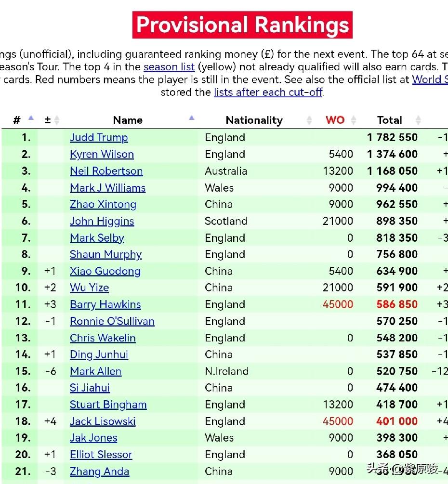This screenshot has width=448, height=484.
Task: Select Zhao Xintong's total 962 550
Action: coord(397,204)
